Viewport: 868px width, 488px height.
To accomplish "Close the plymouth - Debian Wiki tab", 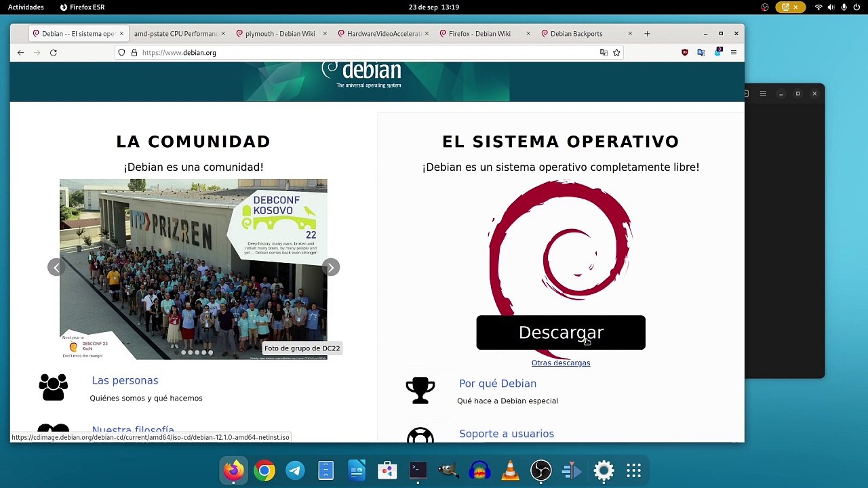I will click(325, 34).
